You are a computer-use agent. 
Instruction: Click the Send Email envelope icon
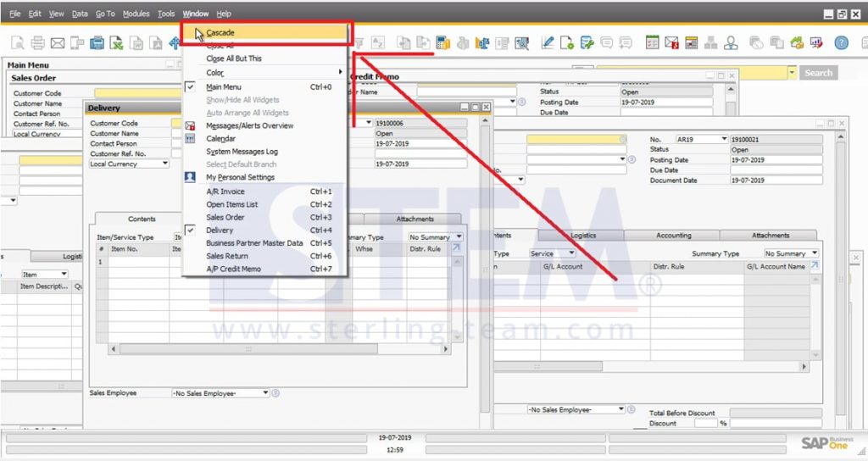(58, 43)
